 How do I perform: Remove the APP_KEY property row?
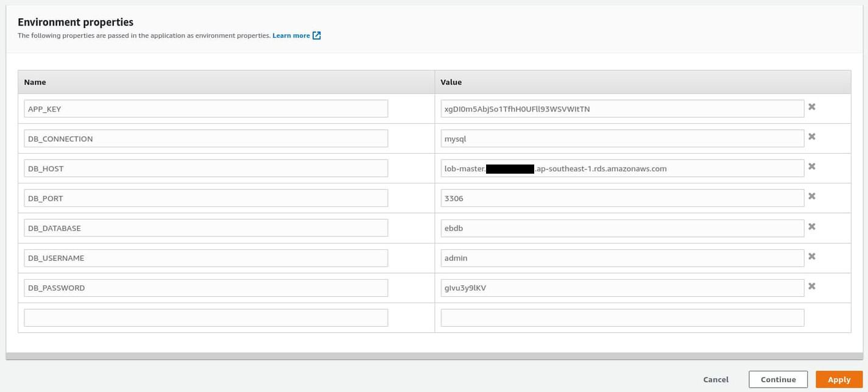812,106
